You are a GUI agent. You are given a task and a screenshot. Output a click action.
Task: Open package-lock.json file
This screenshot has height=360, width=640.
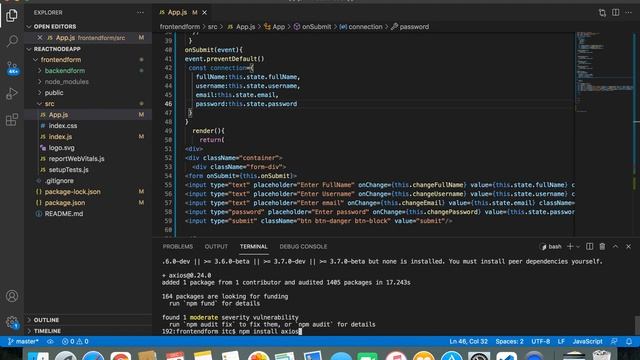(x=88, y=192)
